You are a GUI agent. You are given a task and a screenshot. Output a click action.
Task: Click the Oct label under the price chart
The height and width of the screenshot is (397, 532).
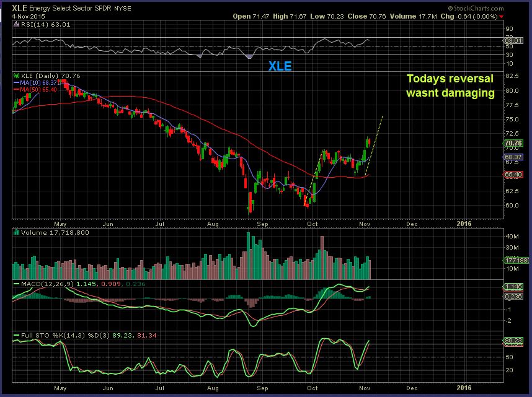[312, 224]
